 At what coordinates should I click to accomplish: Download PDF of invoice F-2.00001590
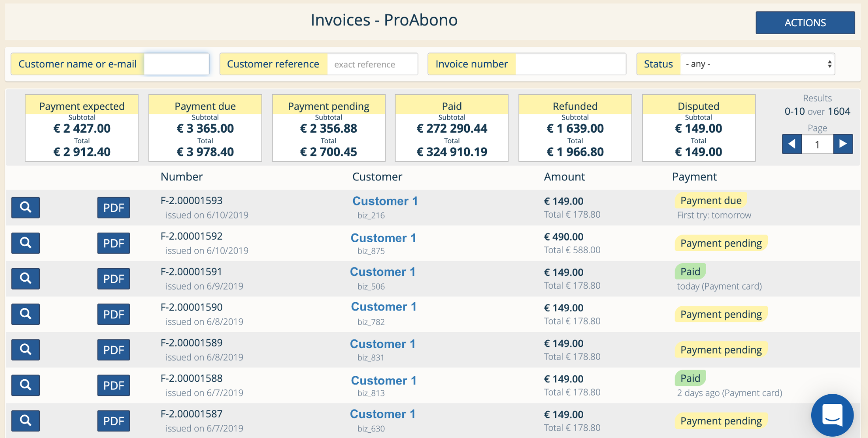coord(114,314)
